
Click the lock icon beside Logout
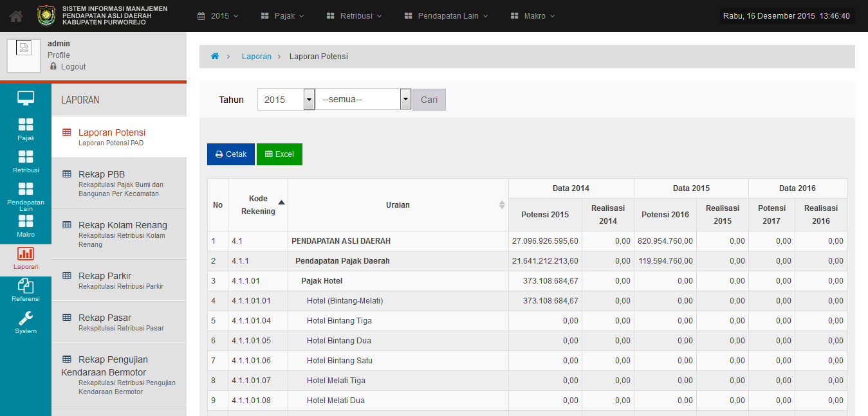coord(53,66)
